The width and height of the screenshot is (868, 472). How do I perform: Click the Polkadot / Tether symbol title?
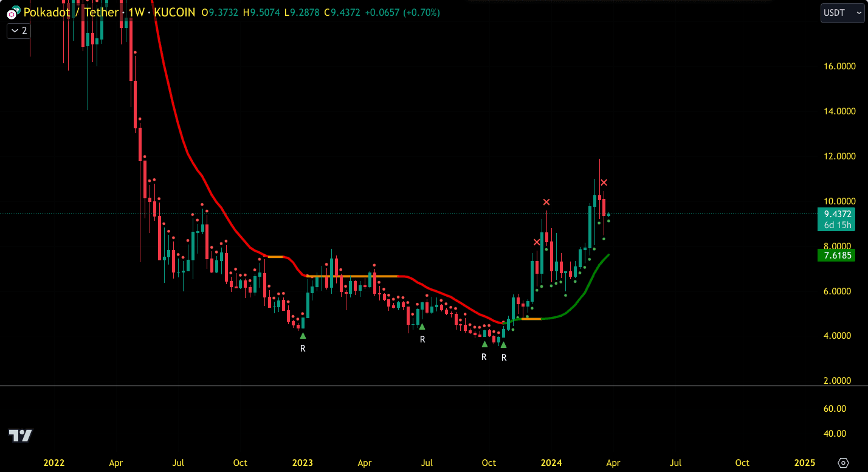pyautogui.click(x=71, y=12)
